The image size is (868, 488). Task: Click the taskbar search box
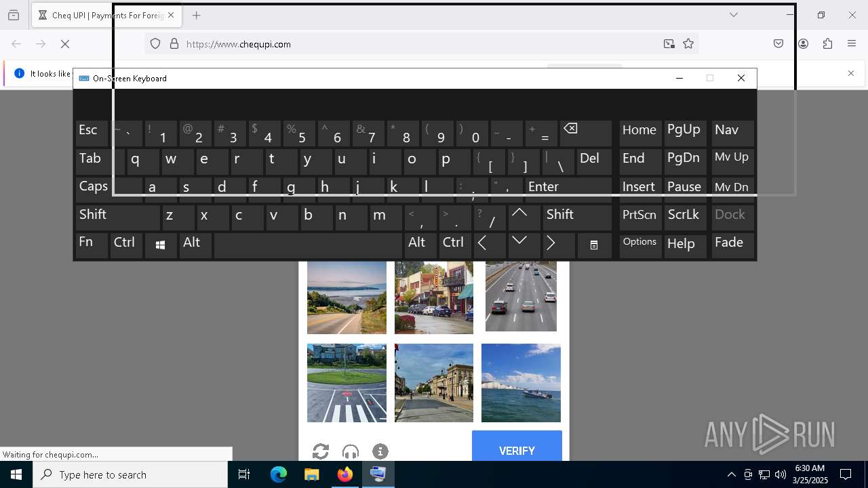(x=130, y=474)
